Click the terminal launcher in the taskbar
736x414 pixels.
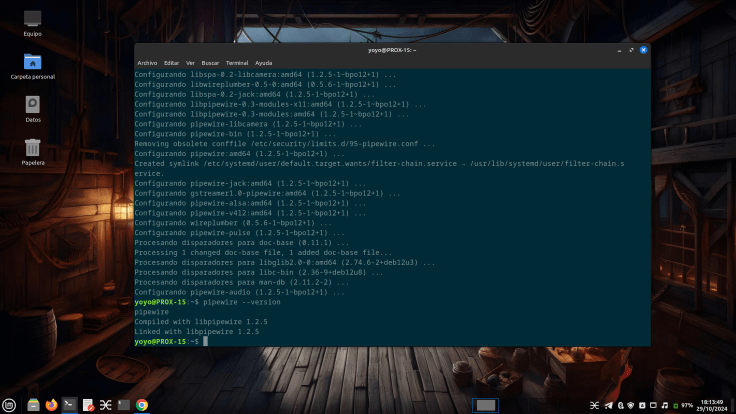pos(69,405)
